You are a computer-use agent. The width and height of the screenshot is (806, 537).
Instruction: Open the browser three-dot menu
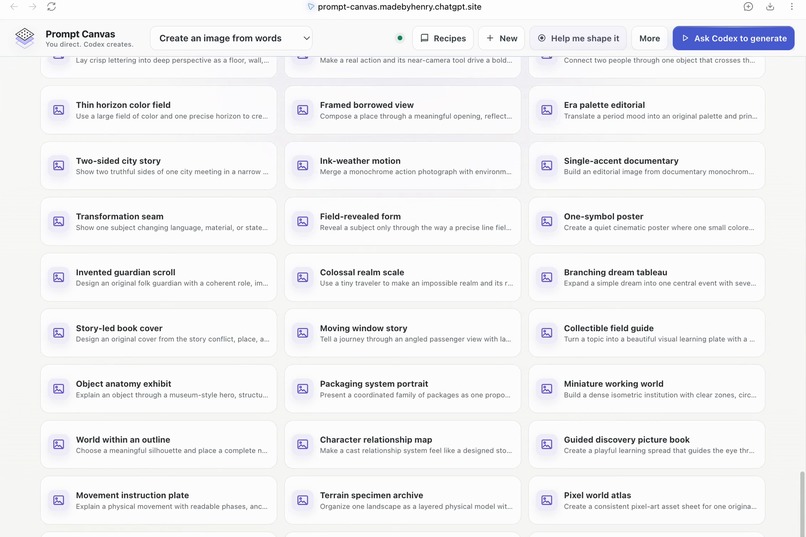pyautogui.click(x=792, y=7)
